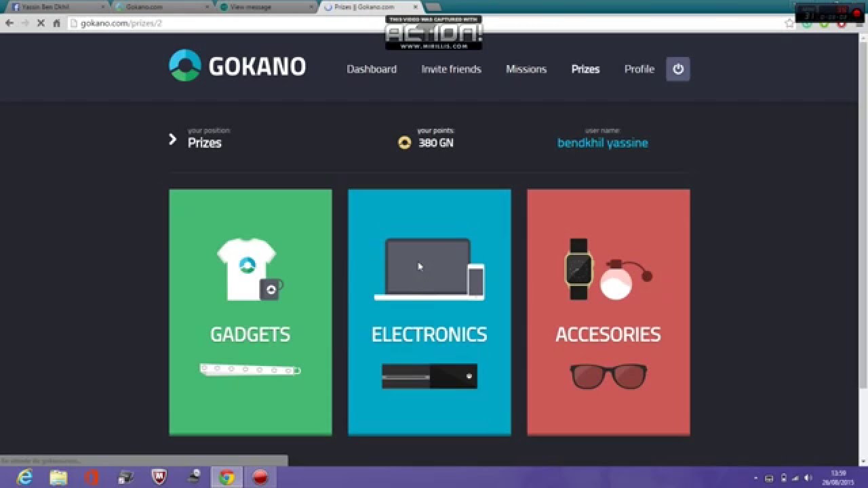Click the power logout icon button
This screenshot has height=488, width=868.
(678, 68)
